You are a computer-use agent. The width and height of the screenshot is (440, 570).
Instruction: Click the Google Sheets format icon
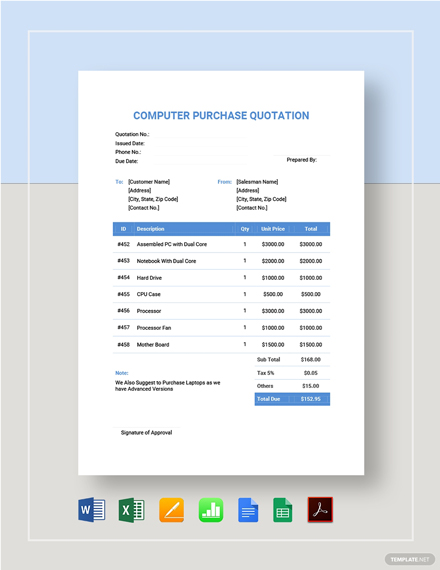(283, 510)
